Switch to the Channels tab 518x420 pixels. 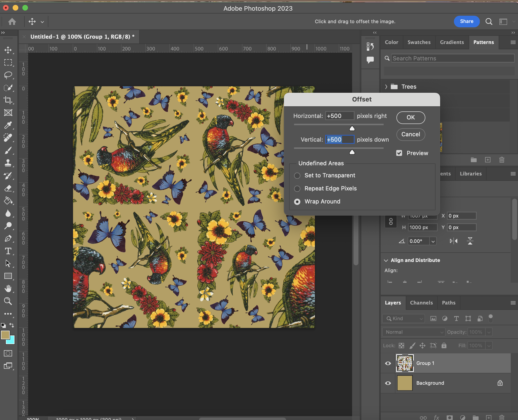coord(421,303)
